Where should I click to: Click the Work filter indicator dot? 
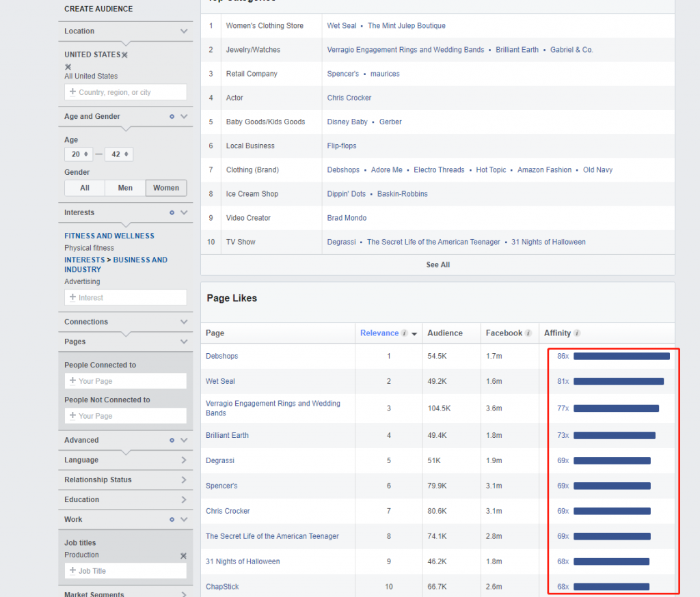[172, 520]
